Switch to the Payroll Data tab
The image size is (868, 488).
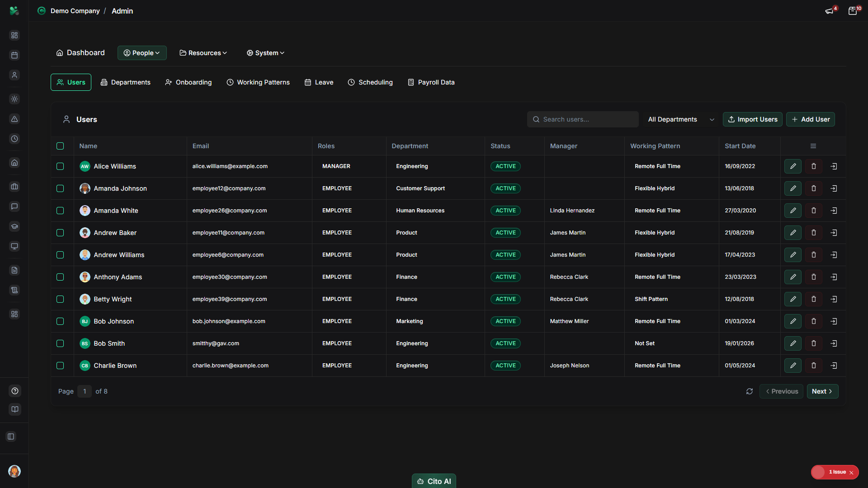[x=431, y=82]
